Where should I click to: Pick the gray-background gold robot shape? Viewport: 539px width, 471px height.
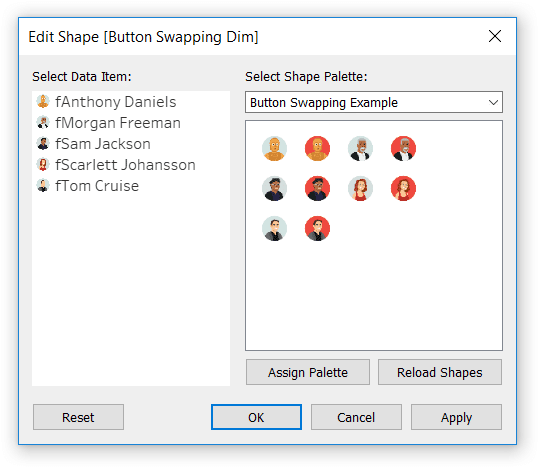[x=274, y=149]
